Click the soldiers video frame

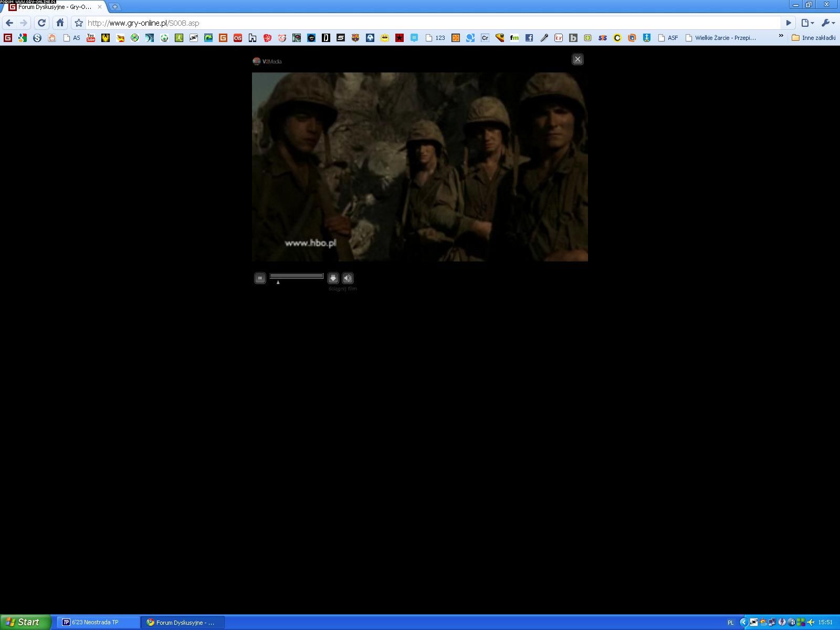[x=420, y=167]
